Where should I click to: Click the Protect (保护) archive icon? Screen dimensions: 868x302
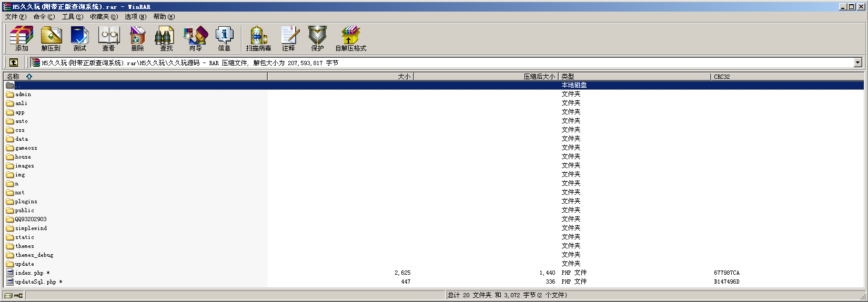pos(317,39)
